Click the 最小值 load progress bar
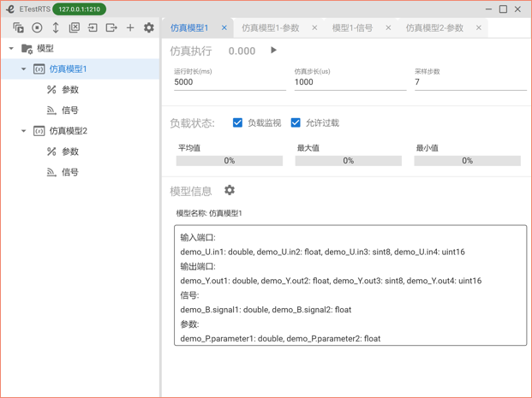 pos(468,161)
